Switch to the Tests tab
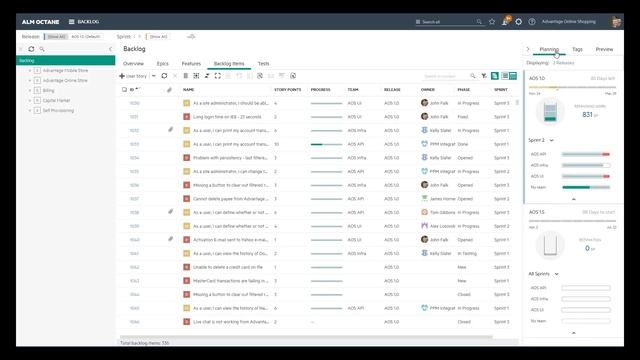 coord(263,64)
